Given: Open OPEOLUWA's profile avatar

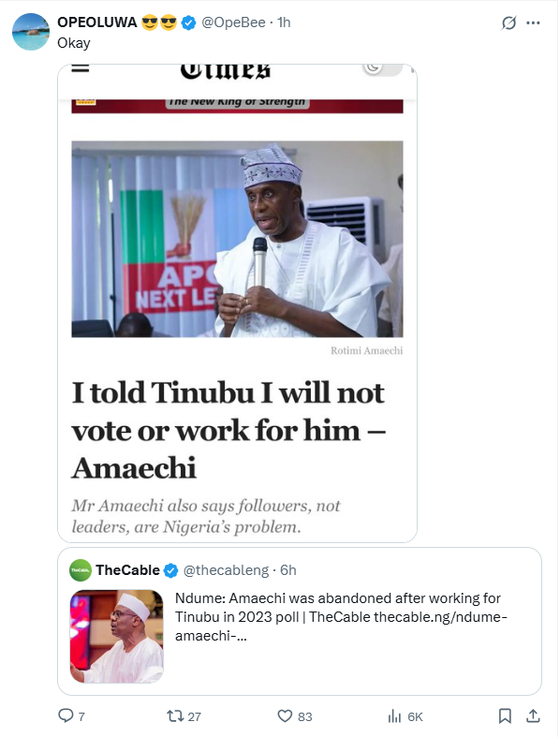Looking at the screenshot, I should tap(31, 32).
